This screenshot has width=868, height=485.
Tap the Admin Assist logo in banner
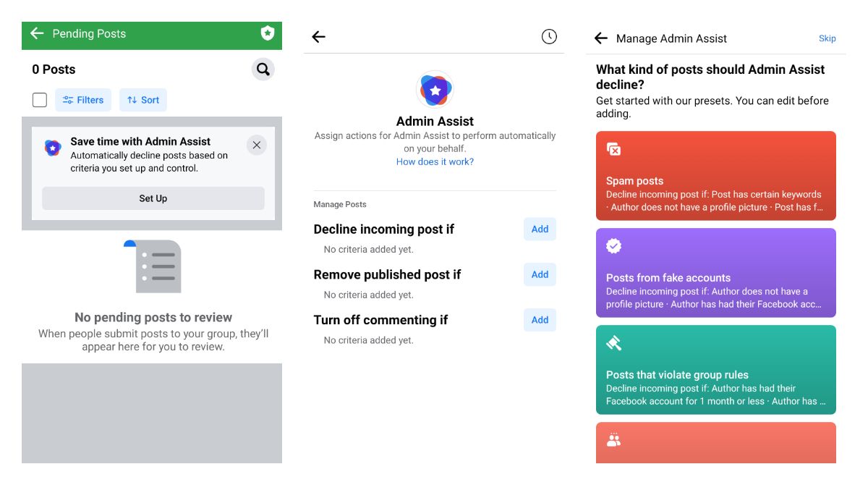point(53,148)
